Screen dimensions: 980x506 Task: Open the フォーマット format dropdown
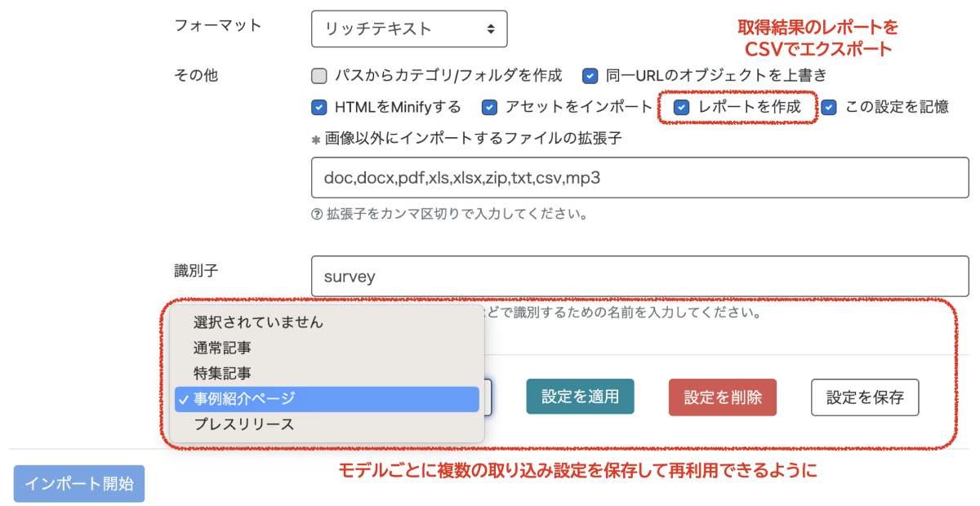click(x=409, y=29)
